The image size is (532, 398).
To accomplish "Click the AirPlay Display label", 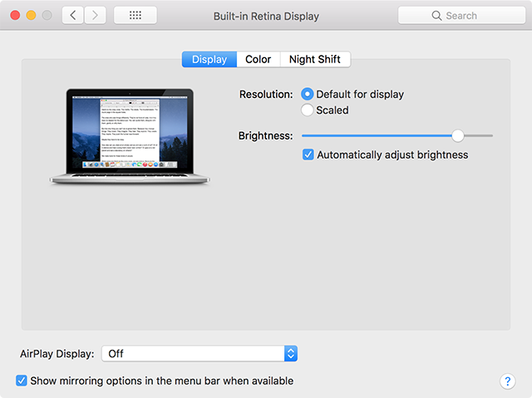I will coord(57,354).
